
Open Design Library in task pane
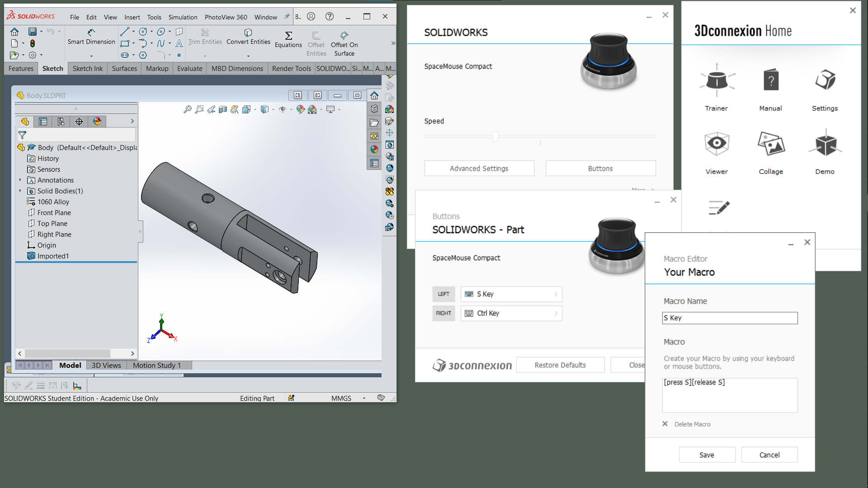tap(374, 109)
